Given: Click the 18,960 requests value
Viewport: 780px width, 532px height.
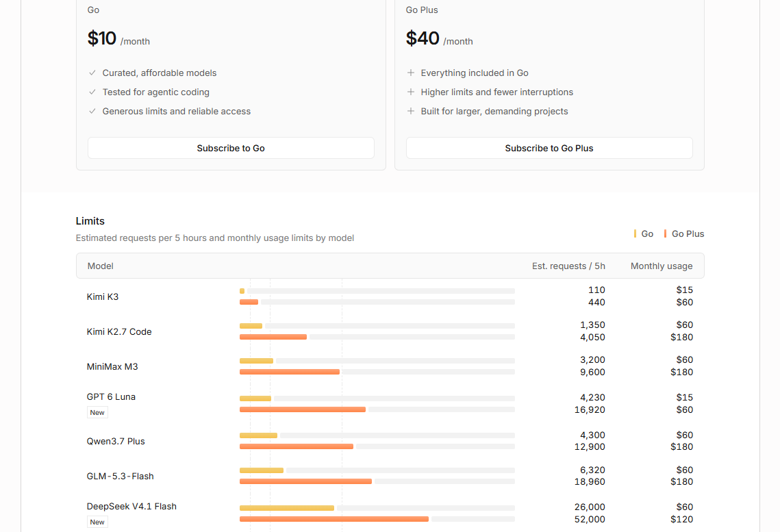Looking at the screenshot, I should click(x=590, y=481).
